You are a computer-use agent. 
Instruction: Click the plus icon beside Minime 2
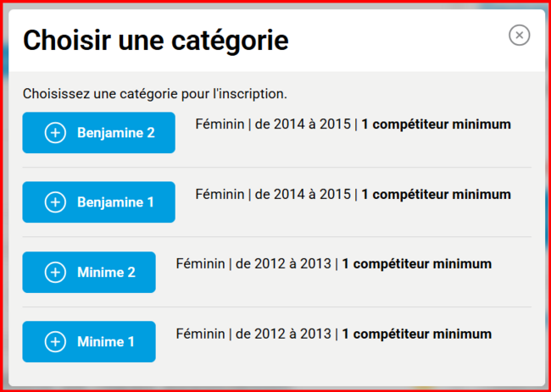click(x=55, y=273)
